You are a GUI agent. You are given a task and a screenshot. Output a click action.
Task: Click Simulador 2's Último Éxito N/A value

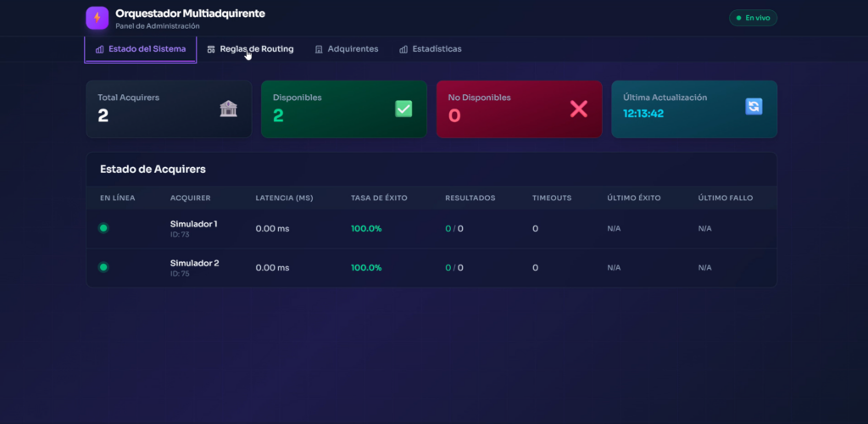[x=614, y=268]
